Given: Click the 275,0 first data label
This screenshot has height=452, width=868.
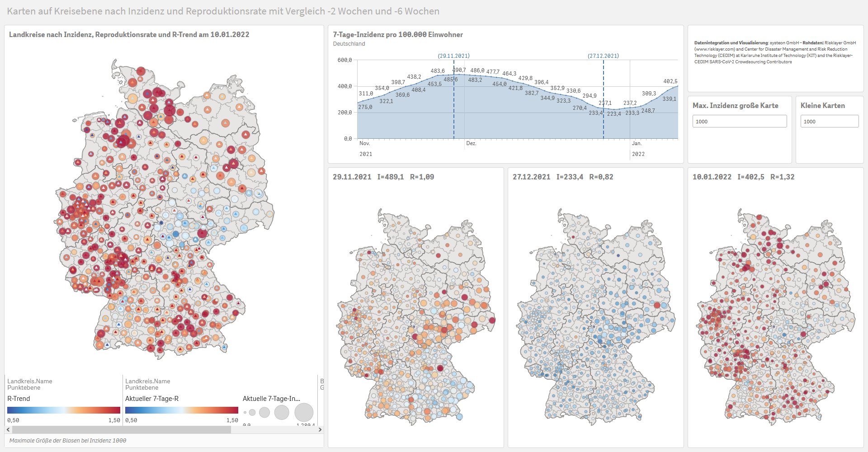Looking at the screenshot, I should tap(365, 107).
